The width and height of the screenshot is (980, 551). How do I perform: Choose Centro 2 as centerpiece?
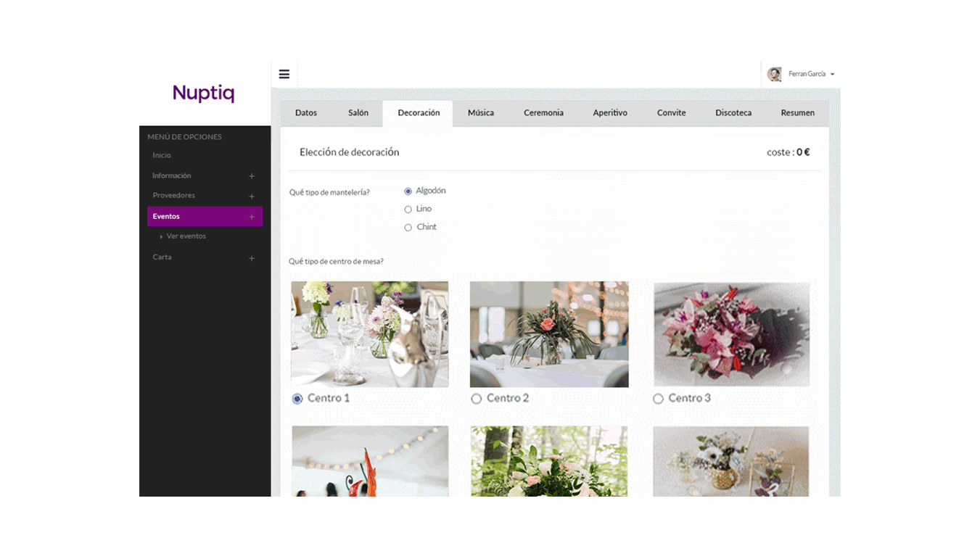tap(476, 399)
